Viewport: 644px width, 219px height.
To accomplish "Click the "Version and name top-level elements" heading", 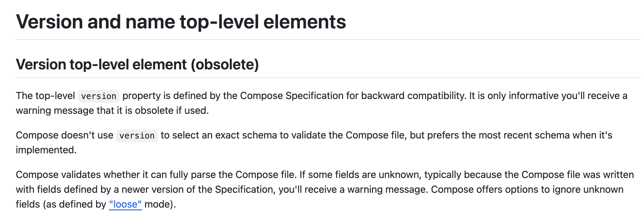I will 181,22.
